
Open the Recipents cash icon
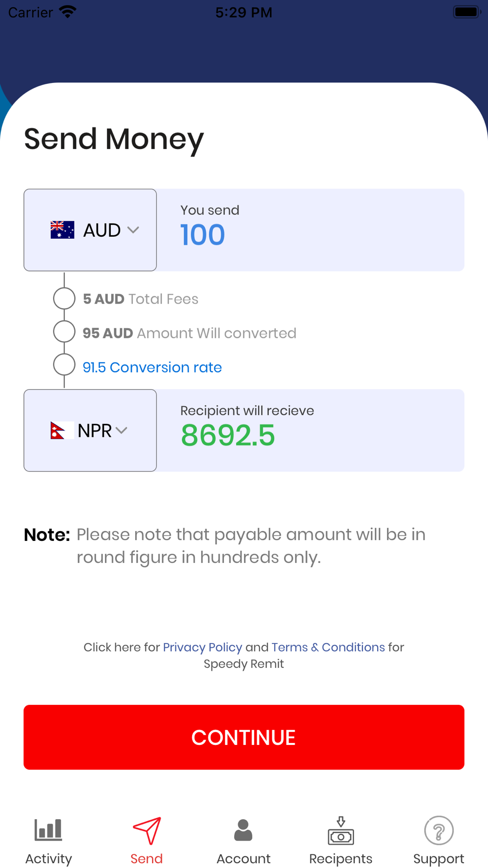(x=341, y=830)
